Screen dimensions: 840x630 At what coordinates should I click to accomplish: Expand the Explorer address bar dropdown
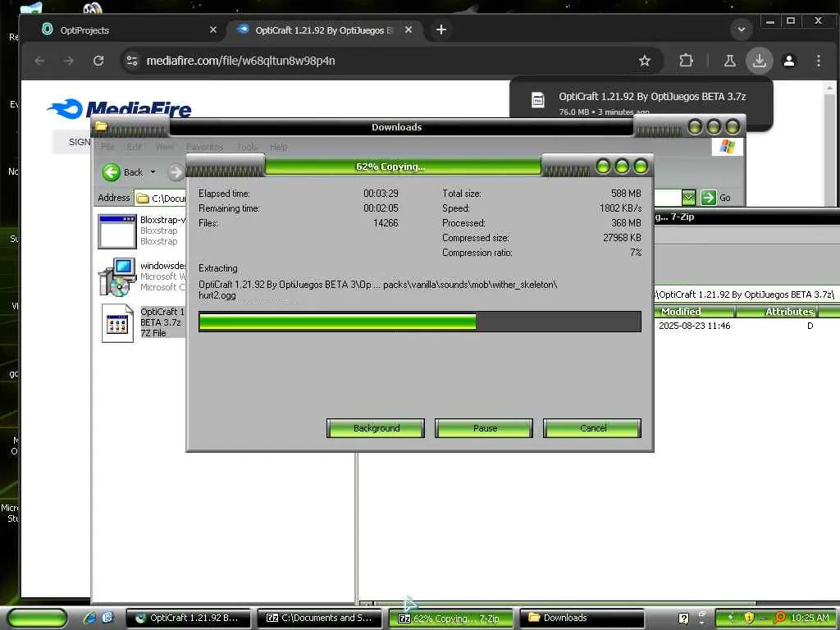click(688, 198)
